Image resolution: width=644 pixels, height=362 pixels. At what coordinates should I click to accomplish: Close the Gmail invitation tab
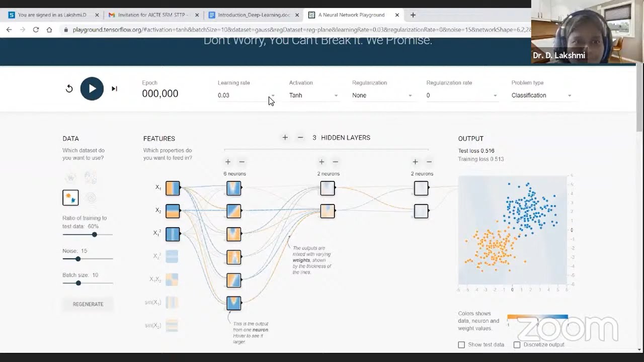pyautogui.click(x=197, y=15)
